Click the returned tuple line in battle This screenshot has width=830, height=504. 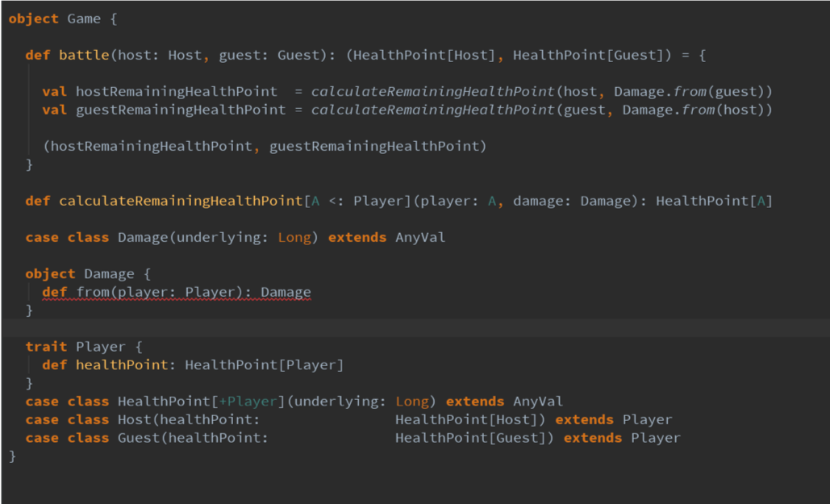265,147
